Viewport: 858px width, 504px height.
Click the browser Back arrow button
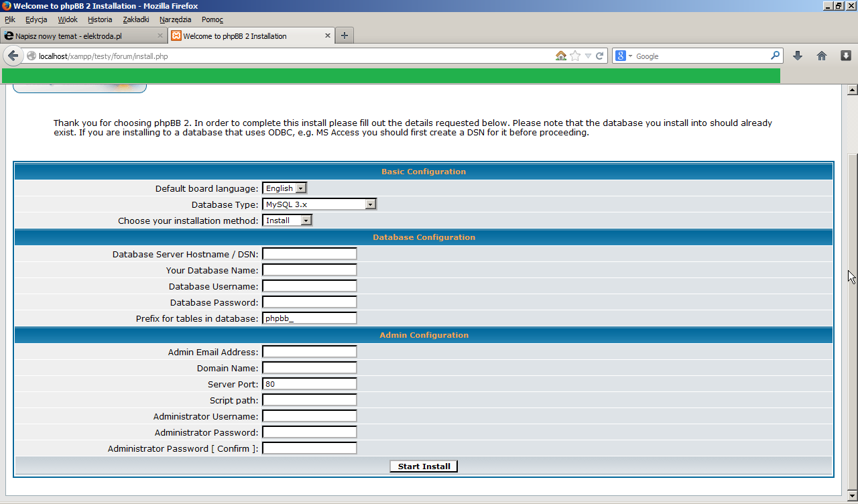[x=12, y=56]
